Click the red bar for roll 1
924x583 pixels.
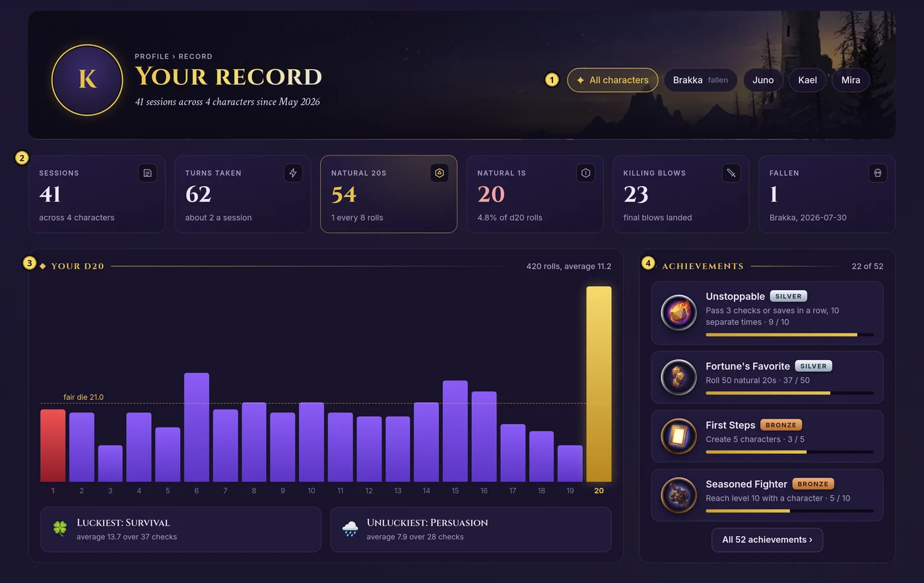[x=53, y=446]
